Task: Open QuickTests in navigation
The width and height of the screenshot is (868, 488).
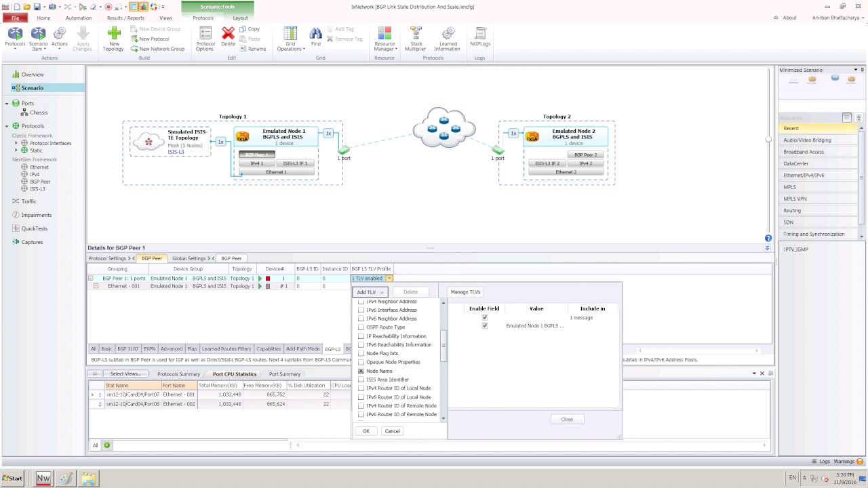Action: [x=34, y=228]
